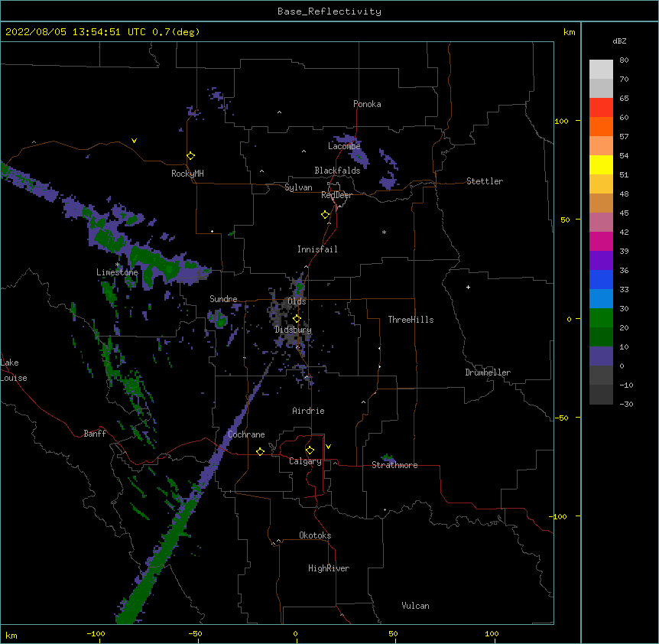The width and height of the screenshot is (659, 644).
Task: Pick the red 60-65 dBZ legend swatch
Action: pos(601,108)
